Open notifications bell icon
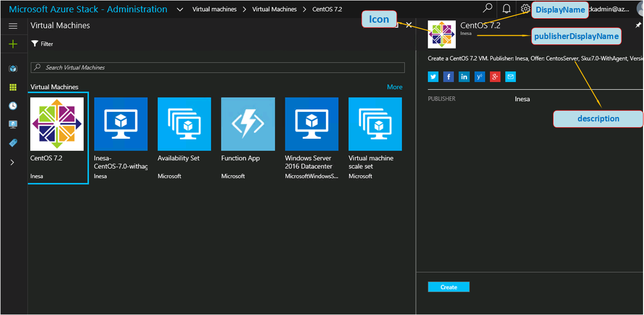This screenshot has height=315, width=644. tap(506, 9)
